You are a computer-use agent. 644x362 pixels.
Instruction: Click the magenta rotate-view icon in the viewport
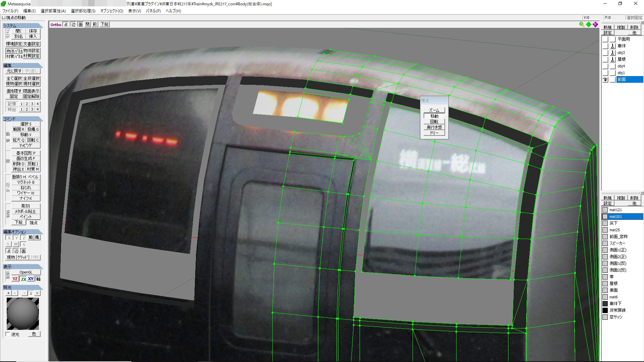click(x=595, y=24)
